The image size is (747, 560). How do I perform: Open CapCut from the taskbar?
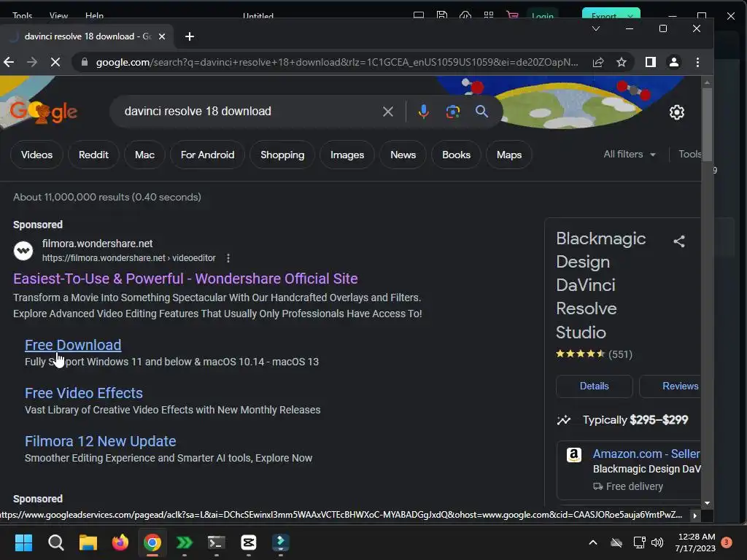249,542
